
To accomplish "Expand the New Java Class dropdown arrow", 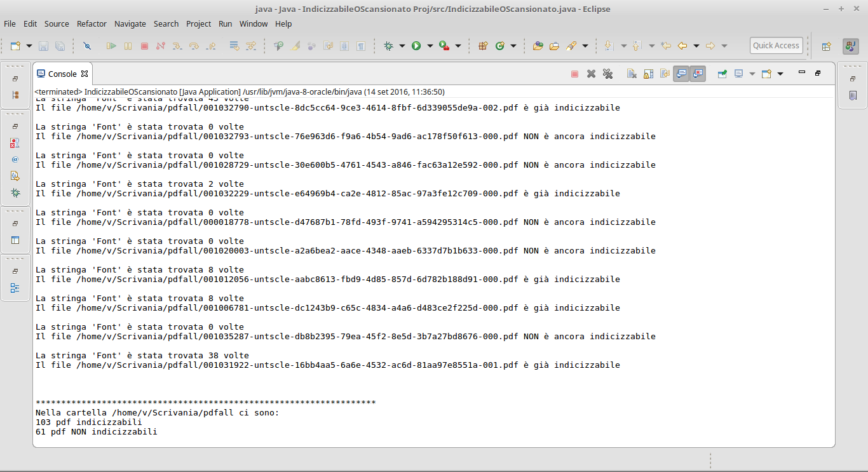I will tap(513, 46).
